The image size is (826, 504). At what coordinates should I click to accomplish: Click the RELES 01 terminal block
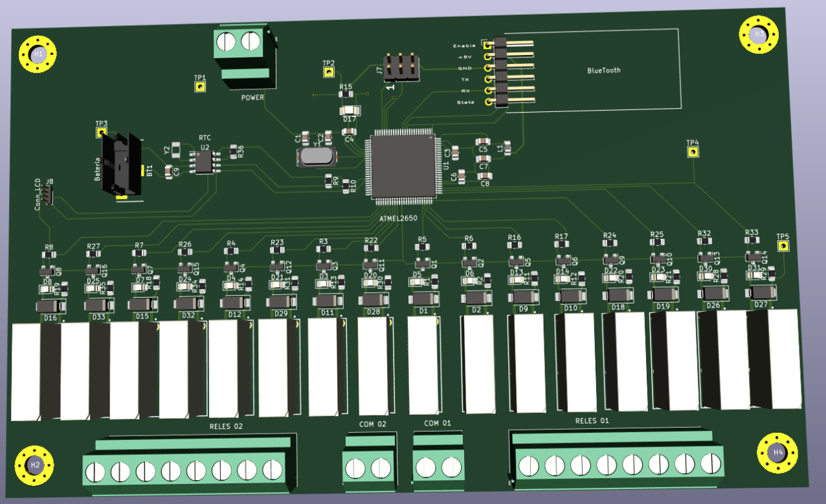point(615,464)
